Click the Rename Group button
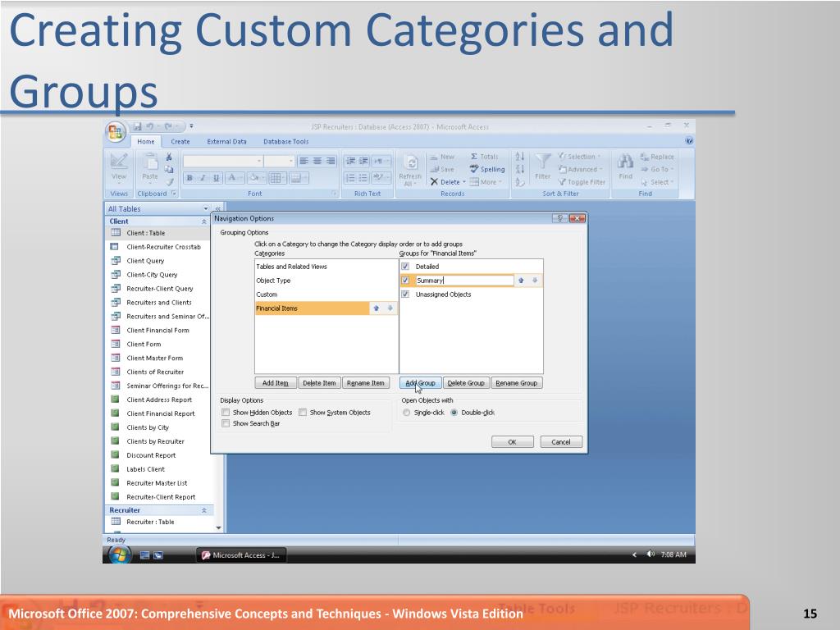 click(517, 383)
